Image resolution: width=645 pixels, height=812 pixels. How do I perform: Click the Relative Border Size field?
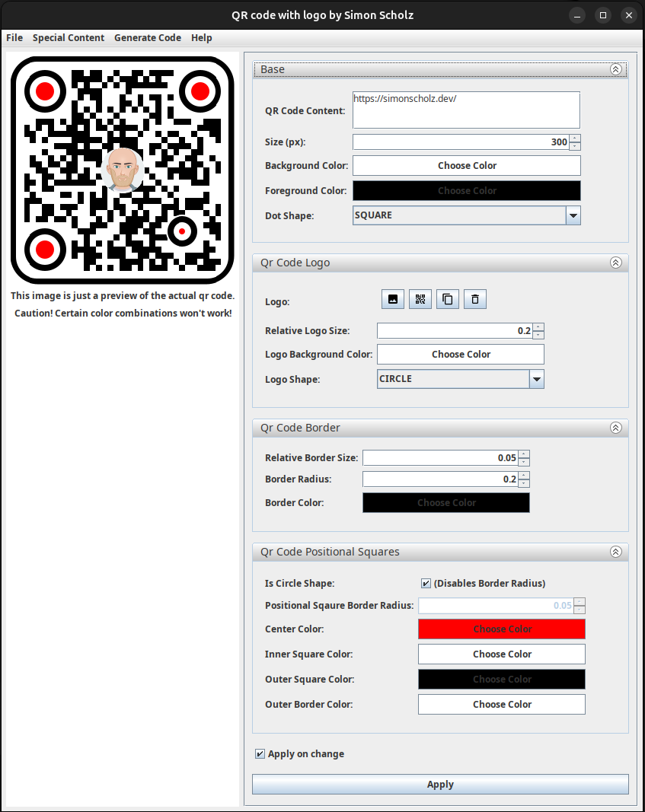(440, 458)
